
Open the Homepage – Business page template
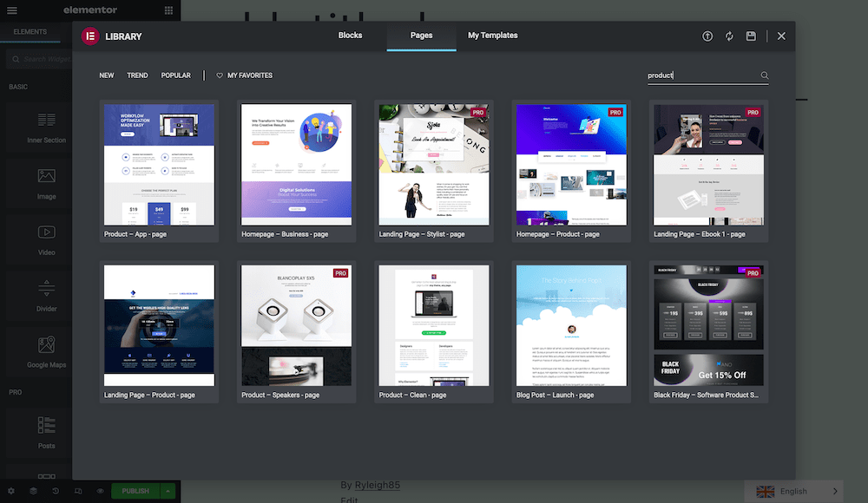click(296, 171)
